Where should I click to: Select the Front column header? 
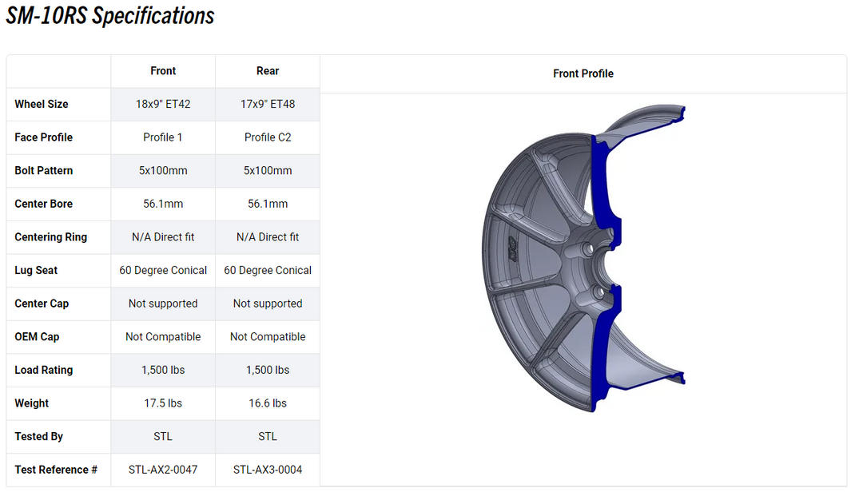tap(163, 71)
